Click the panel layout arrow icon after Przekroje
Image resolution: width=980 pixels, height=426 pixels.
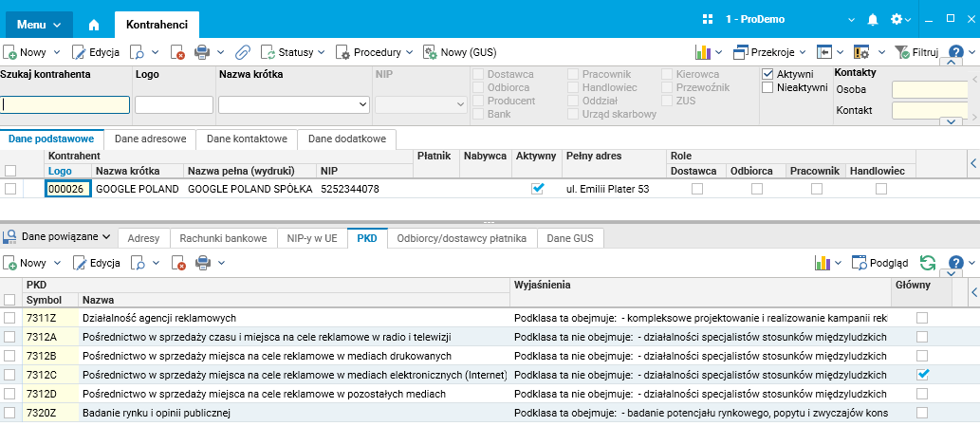pos(824,52)
